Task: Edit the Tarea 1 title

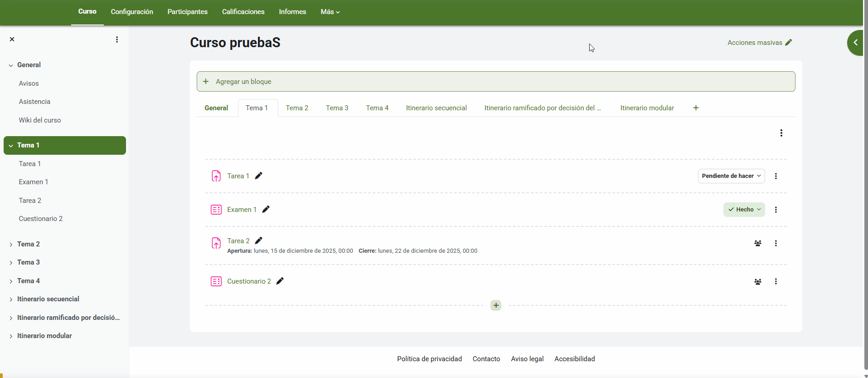Action: (x=259, y=176)
